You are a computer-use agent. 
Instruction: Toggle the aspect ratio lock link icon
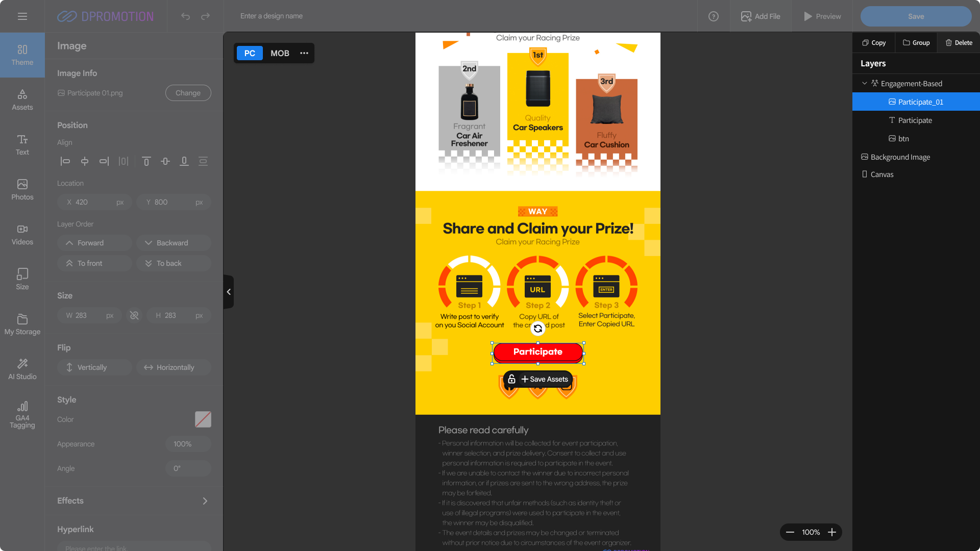point(134,315)
